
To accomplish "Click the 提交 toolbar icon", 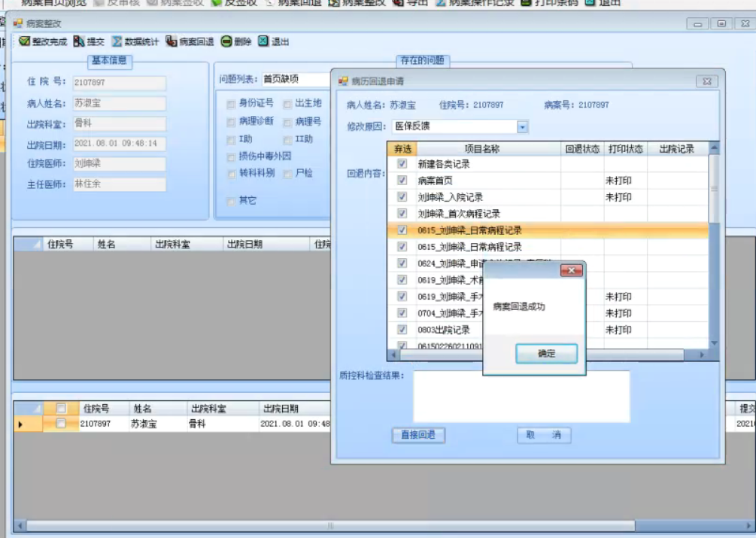I will point(79,41).
